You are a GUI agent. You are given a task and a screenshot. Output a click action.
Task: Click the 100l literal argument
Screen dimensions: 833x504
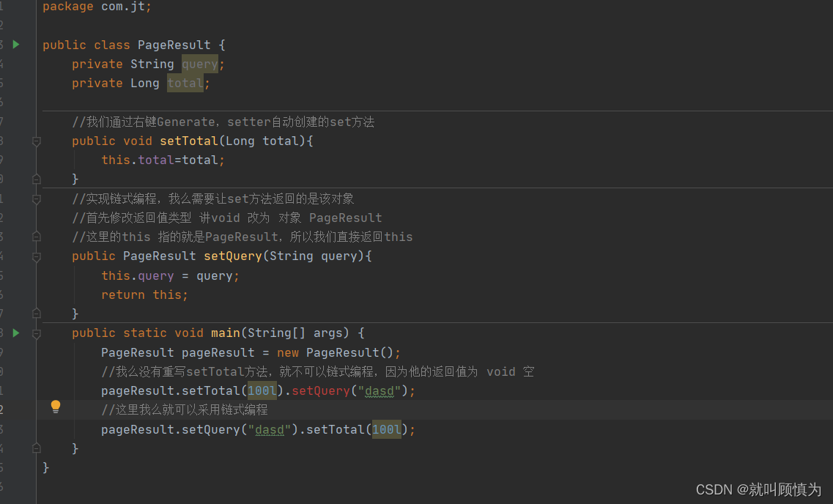[x=262, y=390]
